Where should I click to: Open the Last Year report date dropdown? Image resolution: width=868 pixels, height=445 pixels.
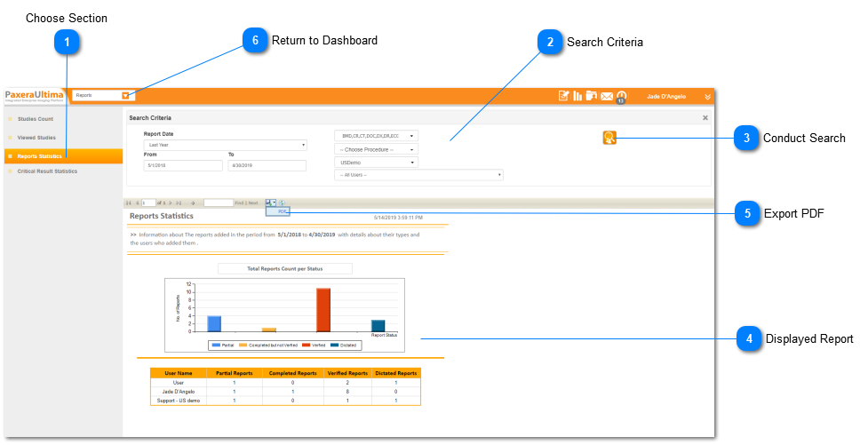pos(226,145)
